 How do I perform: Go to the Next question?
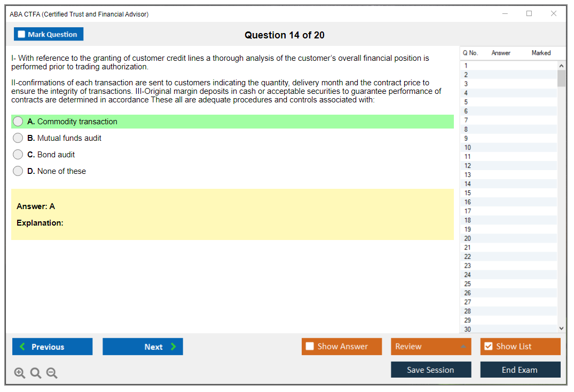pos(143,347)
